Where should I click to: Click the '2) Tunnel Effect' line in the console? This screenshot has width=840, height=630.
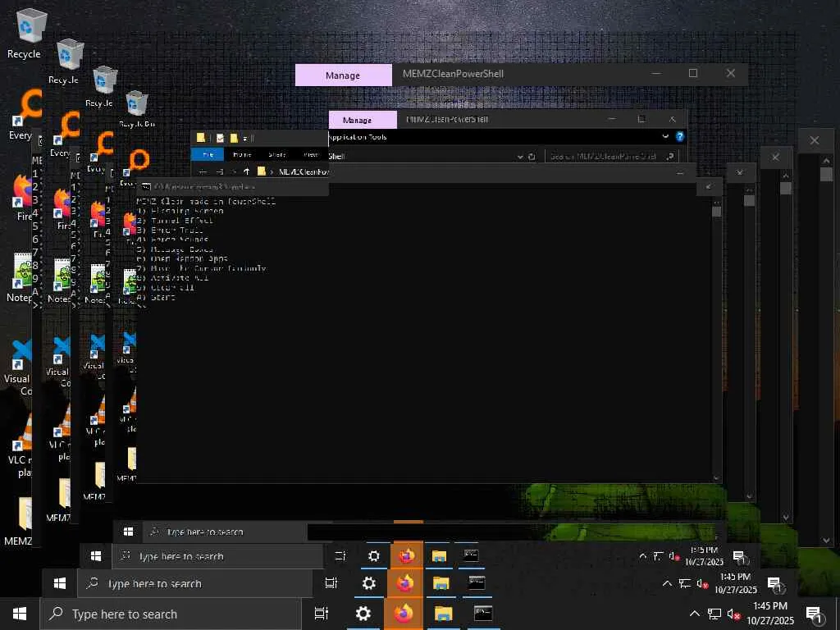pos(175,220)
